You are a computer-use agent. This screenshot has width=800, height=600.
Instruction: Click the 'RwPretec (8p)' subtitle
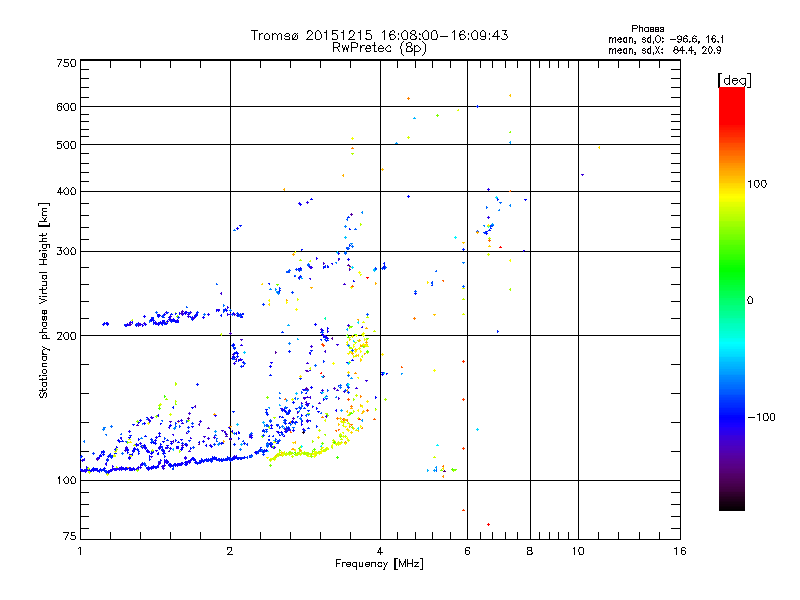pyautogui.click(x=379, y=48)
